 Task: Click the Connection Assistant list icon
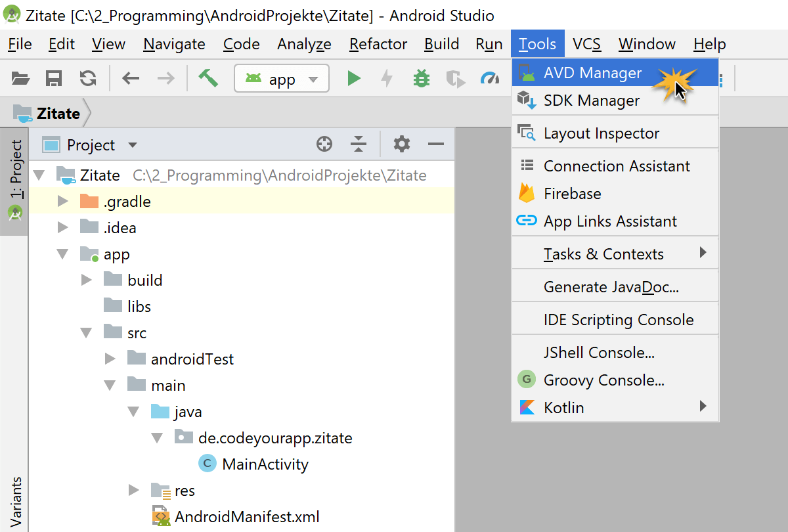click(x=527, y=166)
